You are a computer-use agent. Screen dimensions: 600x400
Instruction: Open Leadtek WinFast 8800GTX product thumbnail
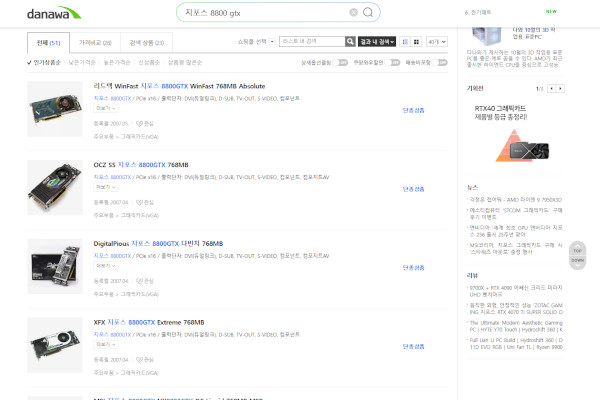(55, 109)
